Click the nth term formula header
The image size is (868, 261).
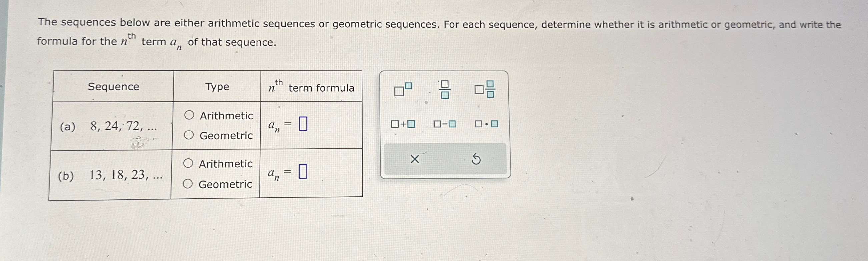[311, 87]
